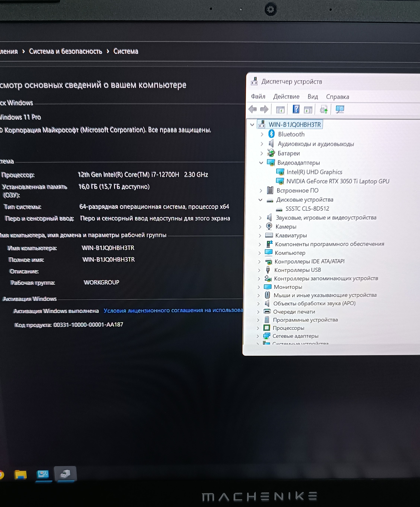Click the monitor icon next to Мониторы
Image resolution: width=420 pixels, height=507 pixels.
[268, 287]
